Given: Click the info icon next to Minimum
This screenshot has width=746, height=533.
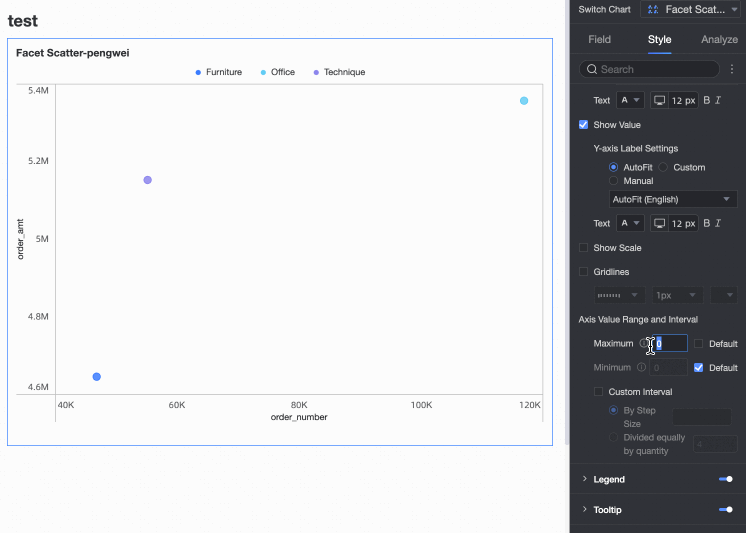Looking at the screenshot, I should [x=641, y=368].
